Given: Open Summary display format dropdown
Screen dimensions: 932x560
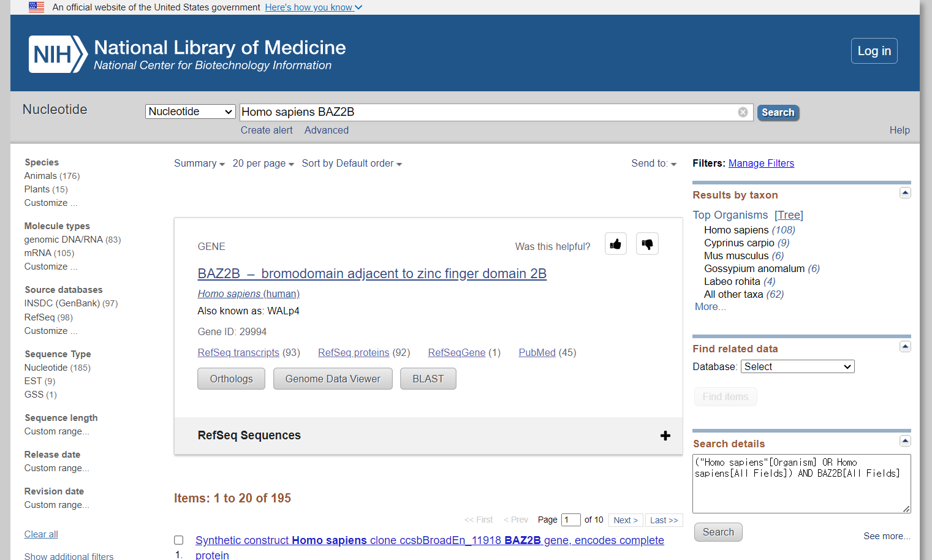Looking at the screenshot, I should tap(199, 164).
